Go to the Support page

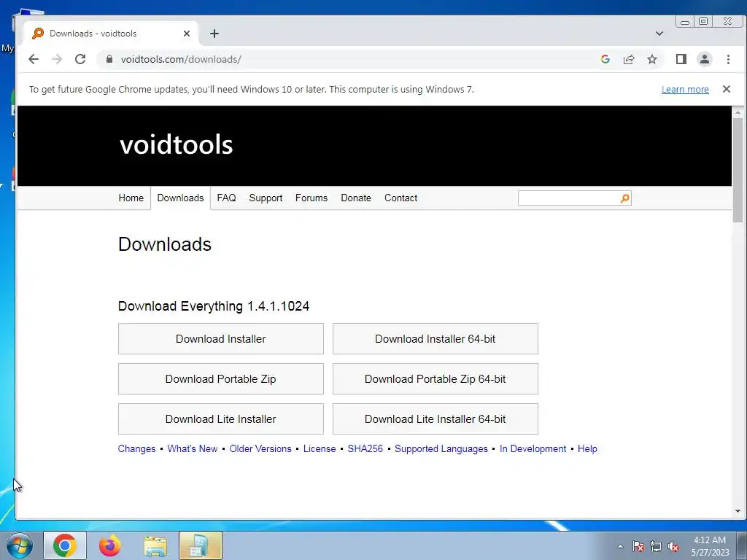tap(266, 198)
